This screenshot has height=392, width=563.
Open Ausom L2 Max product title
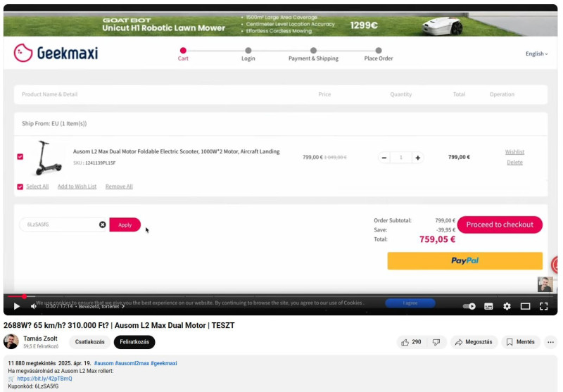(177, 151)
